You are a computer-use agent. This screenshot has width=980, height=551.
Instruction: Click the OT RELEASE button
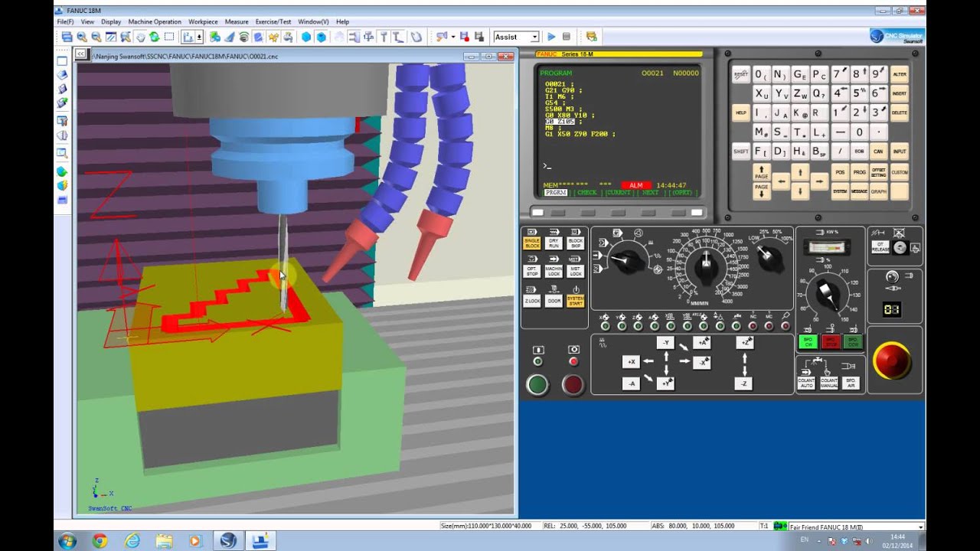[x=880, y=247]
